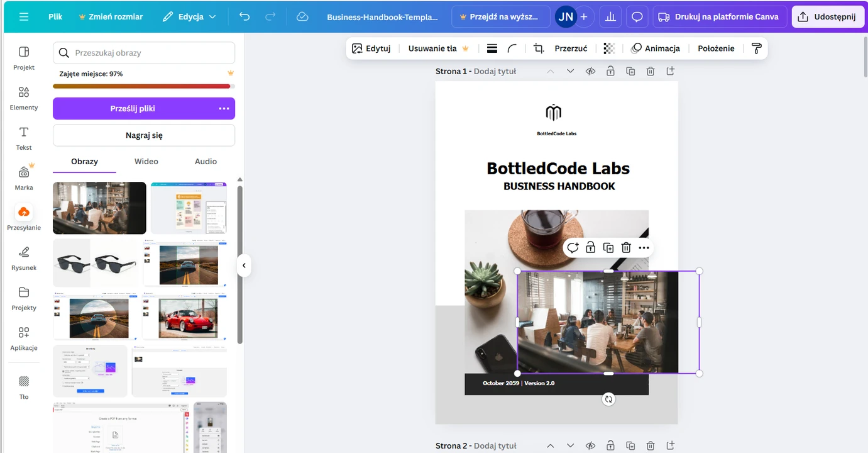The width and height of the screenshot is (868, 453).
Task: Open comments speech bubble in header
Action: pyautogui.click(x=637, y=17)
